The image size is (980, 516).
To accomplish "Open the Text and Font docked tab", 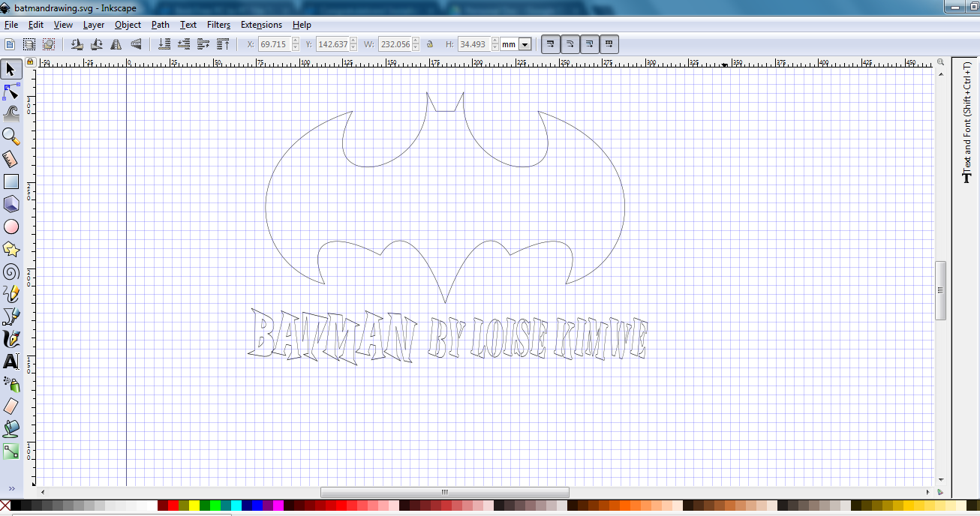I will click(x=966, y=121).
